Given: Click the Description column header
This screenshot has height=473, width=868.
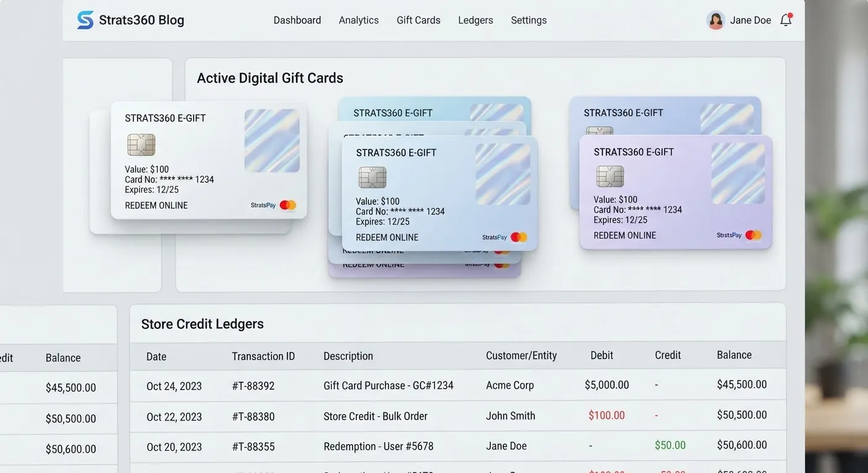Looking at the screenshot, I should point(348,356).
